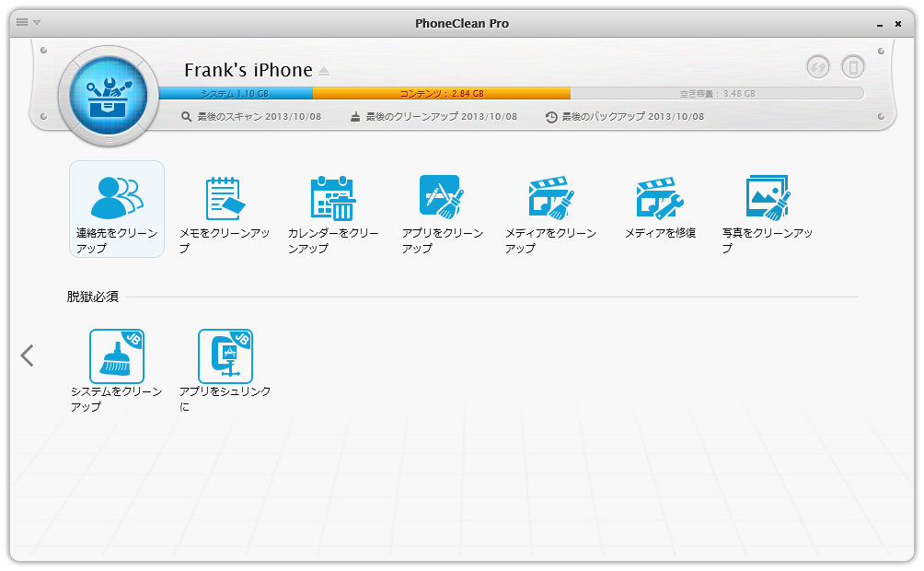The height and width of the screenshot is (571, 924).
Task: Open the メディアを修復 media repair tool
Action: click(x=660, y=207)
